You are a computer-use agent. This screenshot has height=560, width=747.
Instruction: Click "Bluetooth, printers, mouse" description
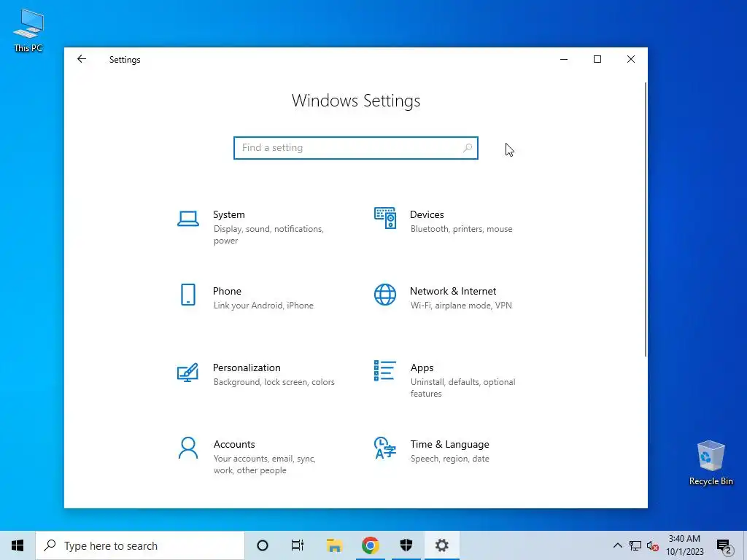click(462, 229)
